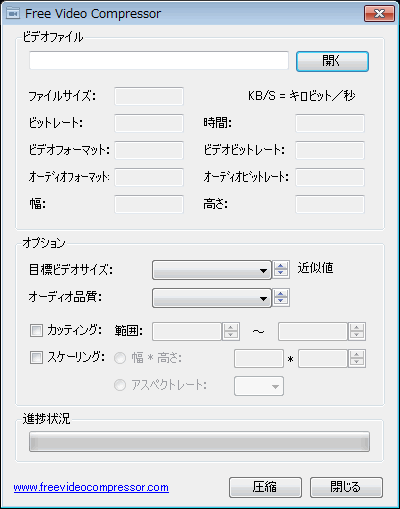The height and width of the screenshot is (509, 400).
Task: Click the 閉じる button
Action: [x=346, y=487]
